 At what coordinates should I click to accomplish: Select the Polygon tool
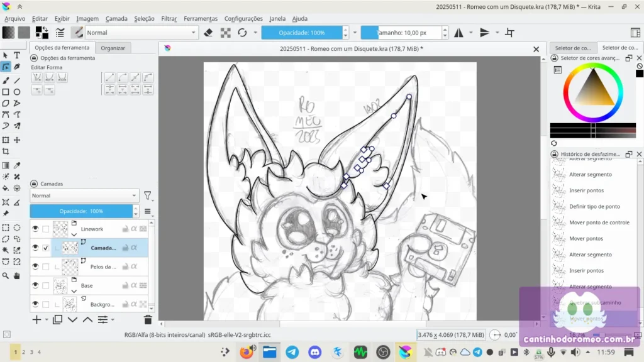tap(6, 104)
